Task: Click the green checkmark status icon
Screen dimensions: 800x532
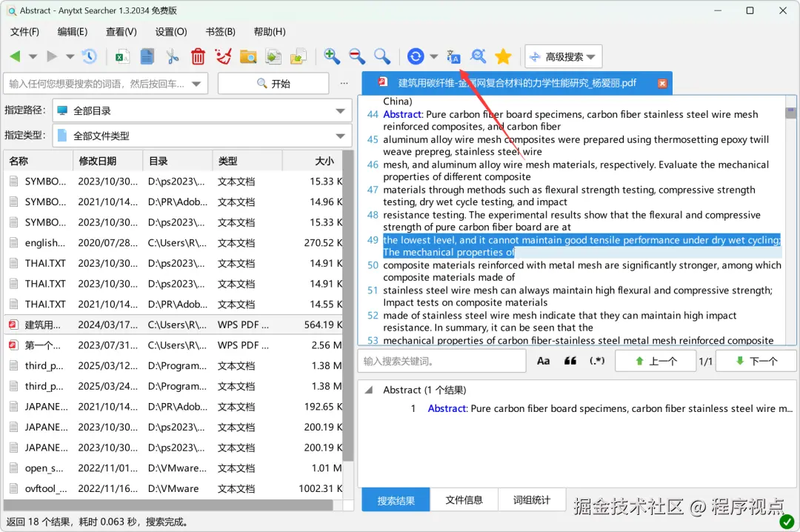Action: [x=787, y=522]
